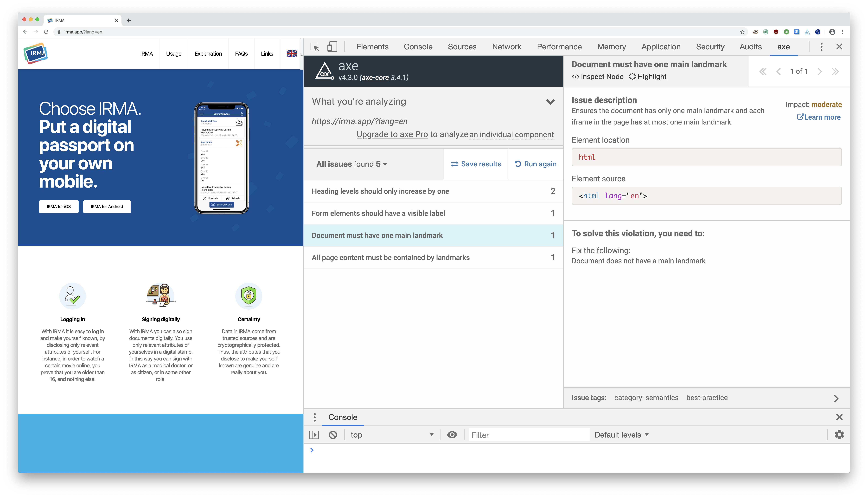The width and height of the screenshot is (868, 497).
Task: Toggle the device toolbar icon
Action: pos(332,47)
